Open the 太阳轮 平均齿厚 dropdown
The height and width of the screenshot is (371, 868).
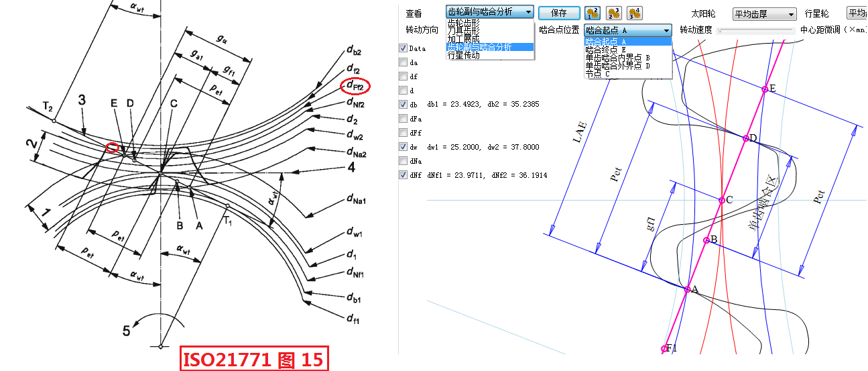point(763,13)
